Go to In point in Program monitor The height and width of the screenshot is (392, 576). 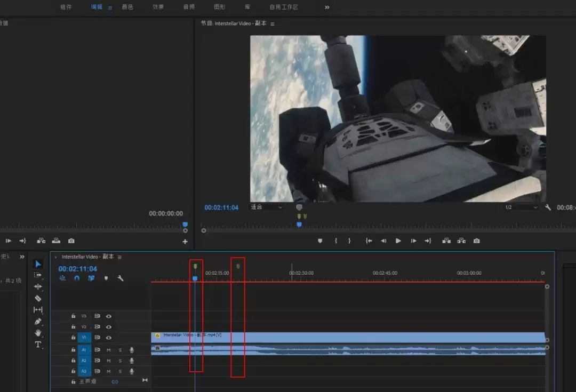click(x=369, y=241)
